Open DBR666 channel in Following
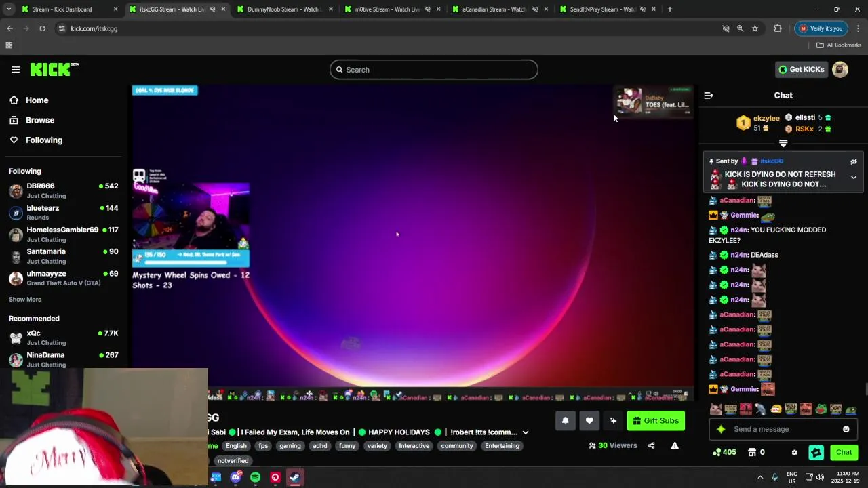The image size is (868, 488). (x=63, y=190)
